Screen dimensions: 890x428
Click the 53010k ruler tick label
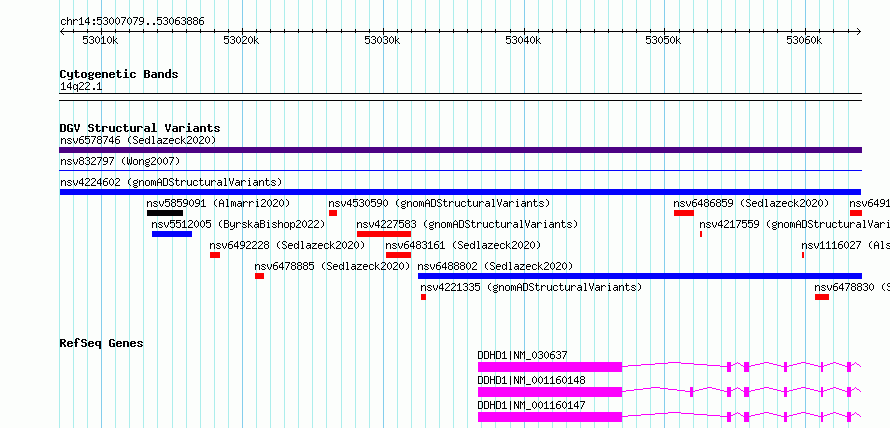click(x=100, y=40)
